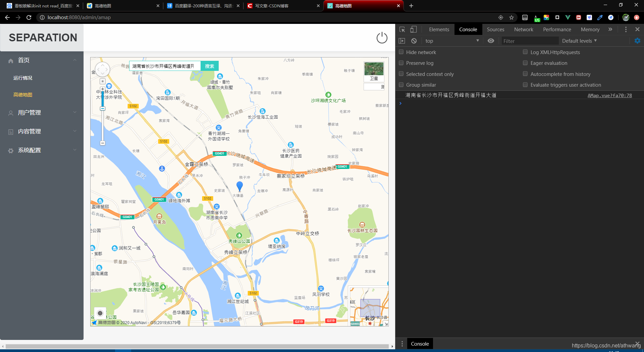Toggle live expression eye icon

pos(491,41)
